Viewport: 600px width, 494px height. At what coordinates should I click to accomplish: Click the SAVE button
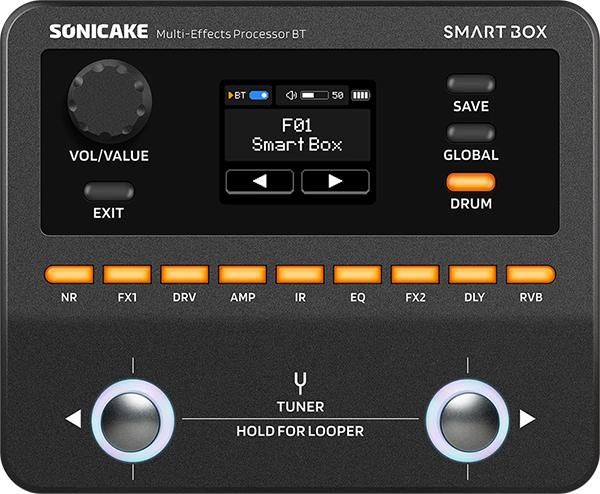point(471,84)
